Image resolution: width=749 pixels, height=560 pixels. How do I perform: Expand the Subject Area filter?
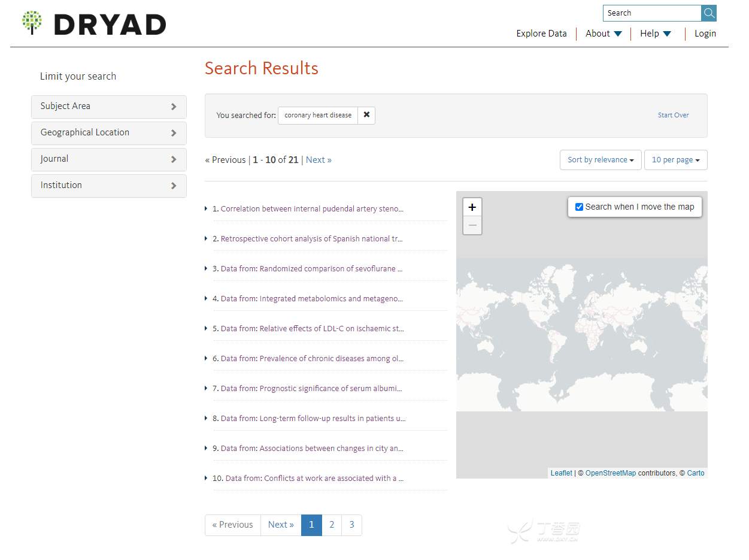pos(108,107)
